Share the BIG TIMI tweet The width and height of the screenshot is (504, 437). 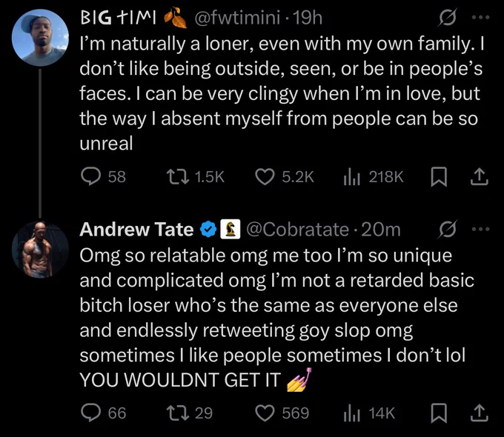coord(480,177)
